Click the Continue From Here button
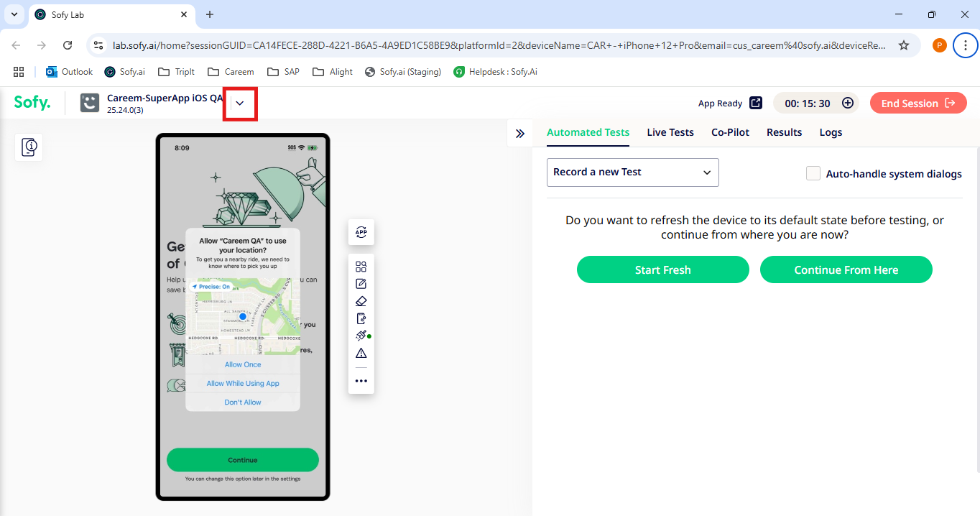The width and height of the screenshot is (980, 516). pyautogui.click(x=846, y=270)
